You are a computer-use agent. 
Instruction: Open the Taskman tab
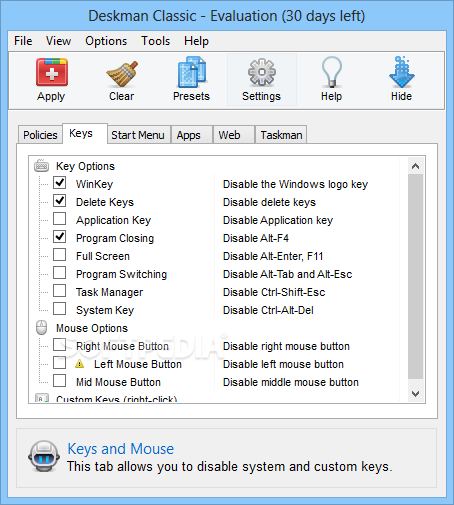pos(281,135)
